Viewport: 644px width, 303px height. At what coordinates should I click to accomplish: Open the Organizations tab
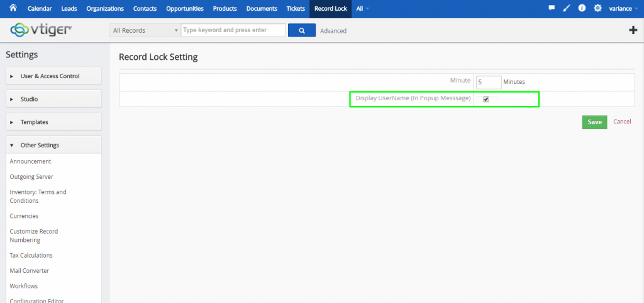pos(105,9)
